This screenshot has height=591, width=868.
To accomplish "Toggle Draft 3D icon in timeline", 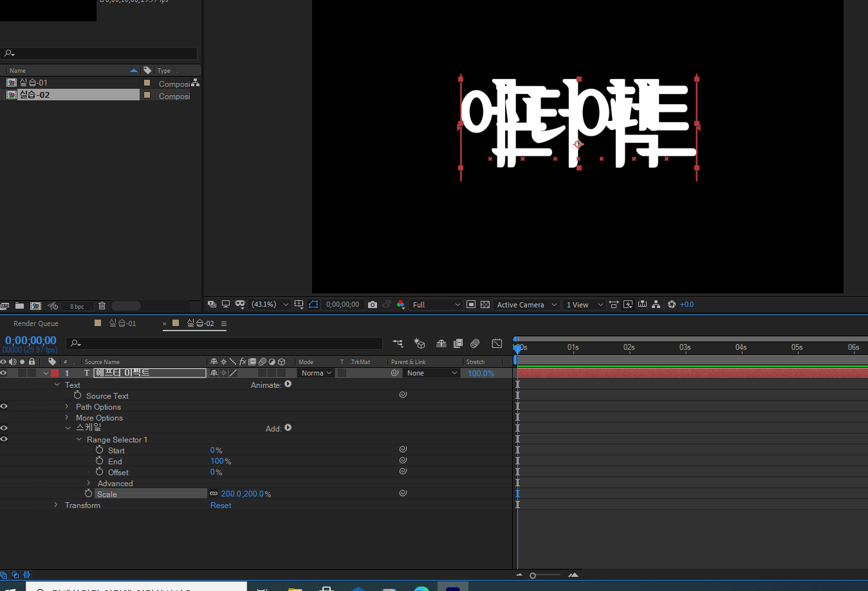I will [x=420, y=343].
